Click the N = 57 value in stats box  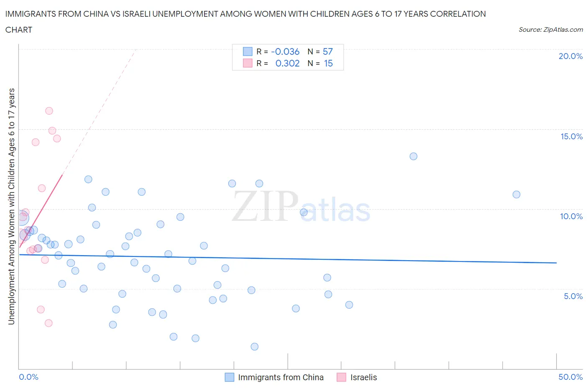pos(320,51)
